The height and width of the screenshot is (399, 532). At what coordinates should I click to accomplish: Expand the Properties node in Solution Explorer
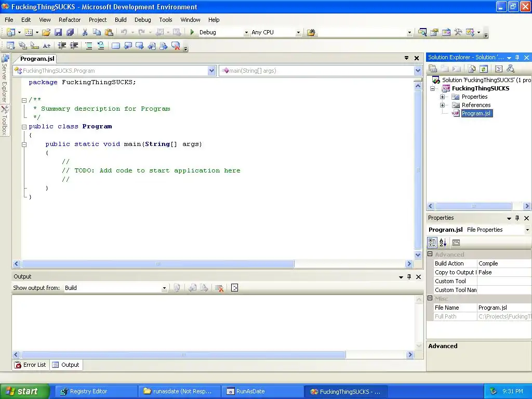[x=442, y=97]
